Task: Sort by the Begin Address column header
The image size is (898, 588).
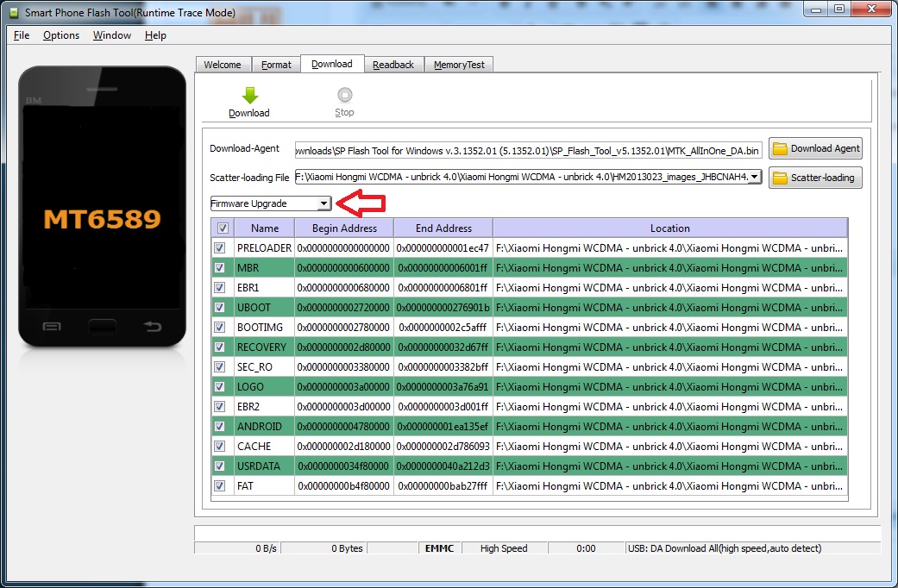Action: tap(344, 228)
